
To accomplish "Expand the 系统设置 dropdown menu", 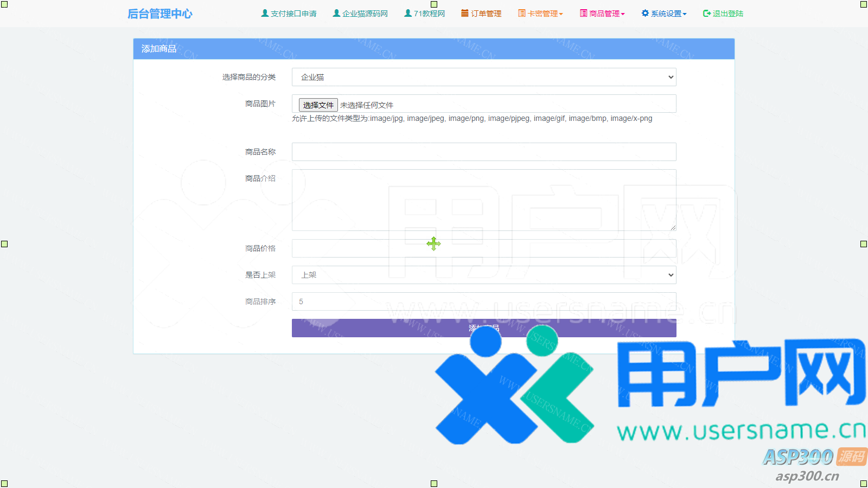I will click(x=669, y=14).
